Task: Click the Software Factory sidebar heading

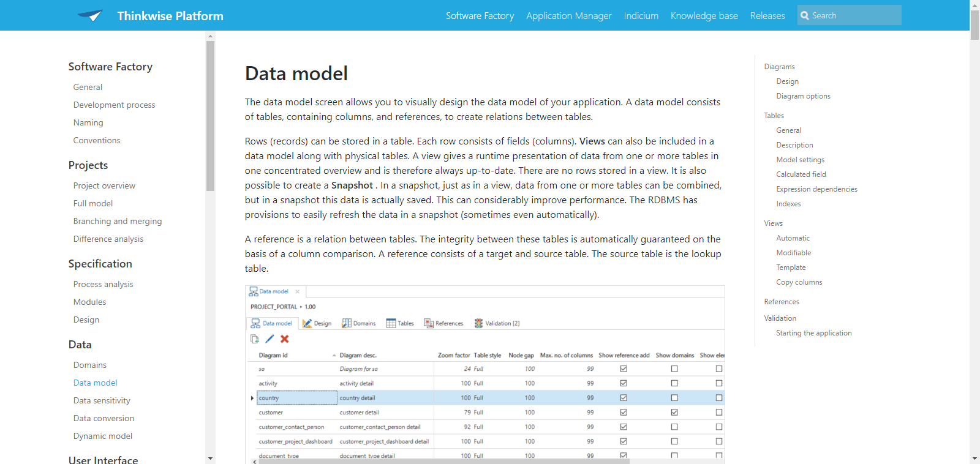Action: [110, 67]
